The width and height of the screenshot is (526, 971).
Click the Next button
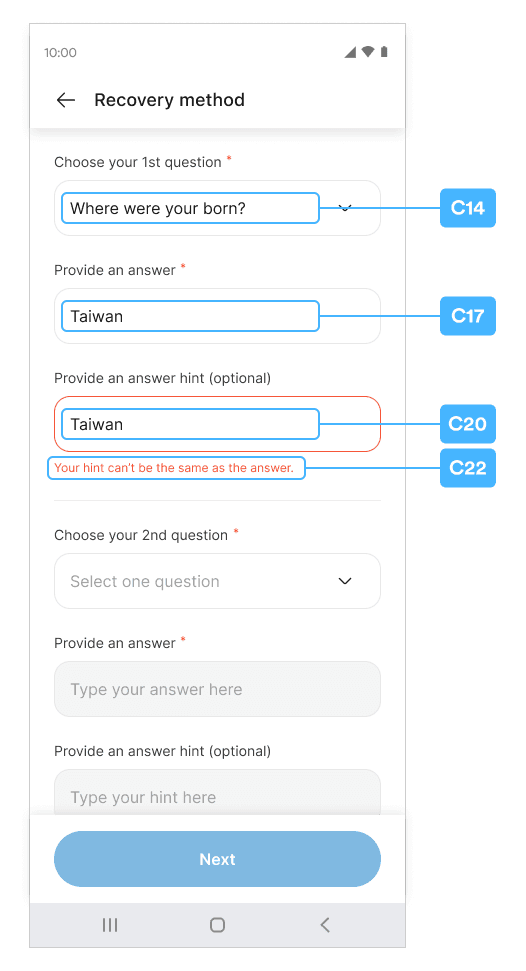[x=217, y=859]
